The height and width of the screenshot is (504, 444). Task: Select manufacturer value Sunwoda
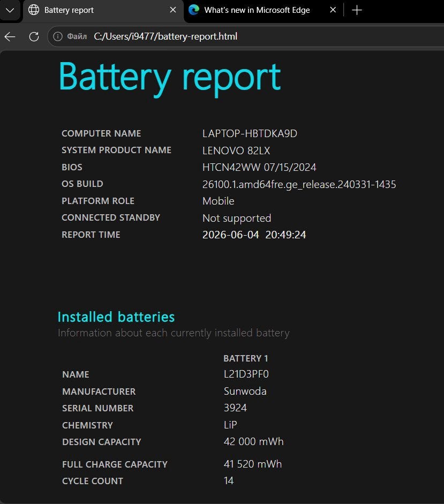point(245,391)
